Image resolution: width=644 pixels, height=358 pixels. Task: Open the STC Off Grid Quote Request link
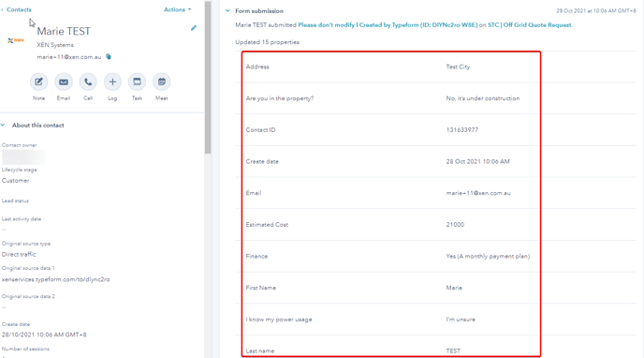(530, 25)
